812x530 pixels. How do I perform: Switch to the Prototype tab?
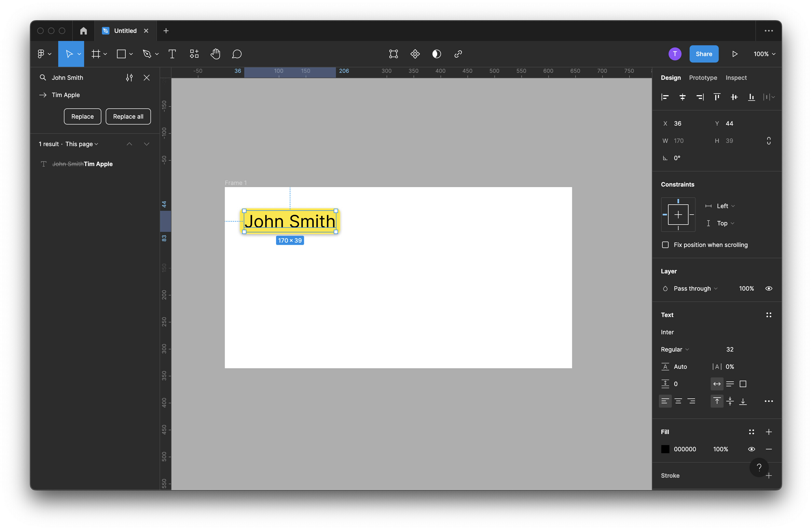703,78
